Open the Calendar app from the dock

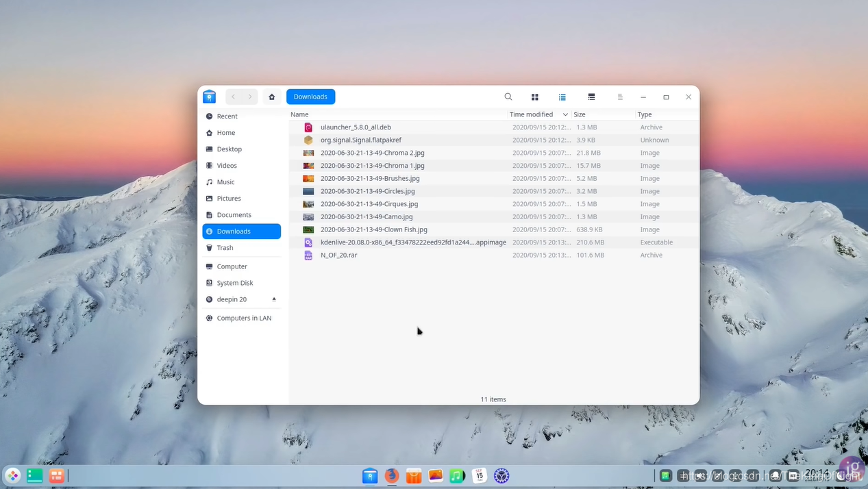coord(480,475)
